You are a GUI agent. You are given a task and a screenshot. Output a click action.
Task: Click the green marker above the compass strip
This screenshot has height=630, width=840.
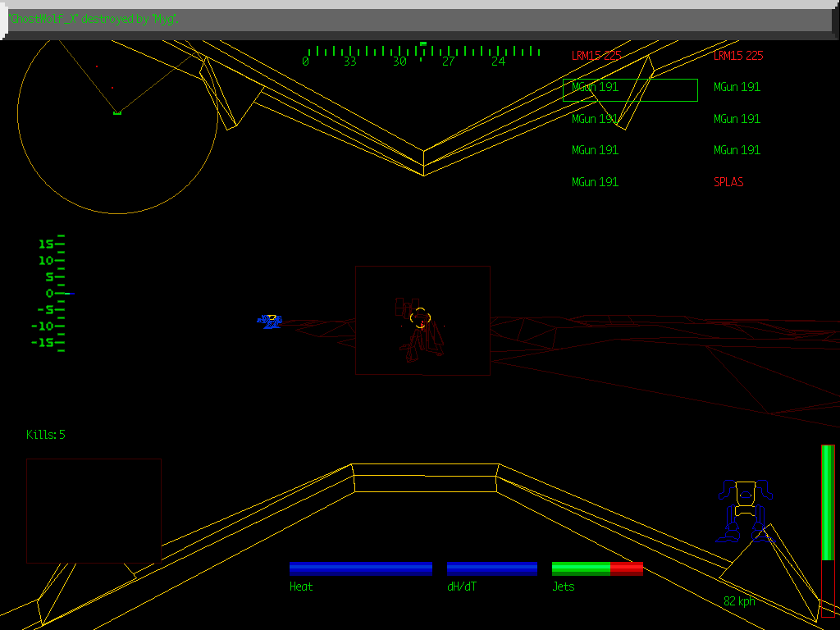click(x=423, y=43)
